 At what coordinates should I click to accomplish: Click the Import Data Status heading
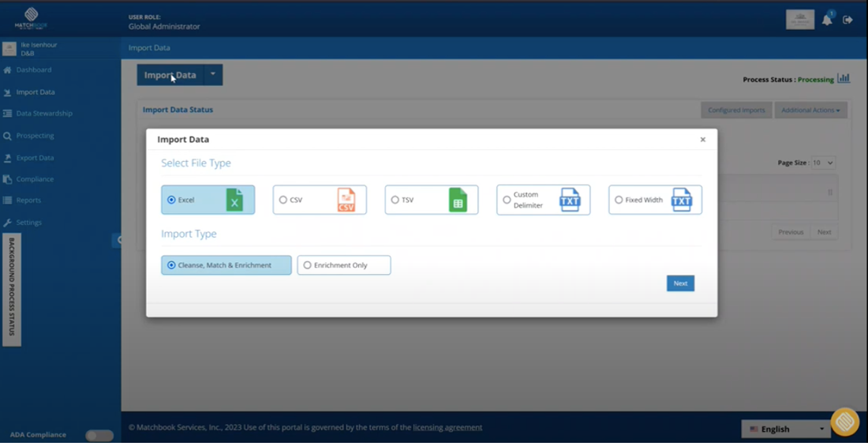coord(178,111)
